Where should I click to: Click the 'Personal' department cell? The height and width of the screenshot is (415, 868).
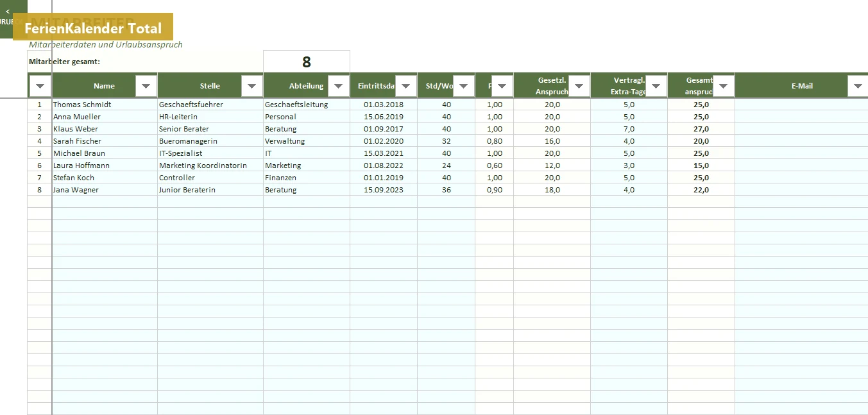pyautogui.click(x=307, y=117)
